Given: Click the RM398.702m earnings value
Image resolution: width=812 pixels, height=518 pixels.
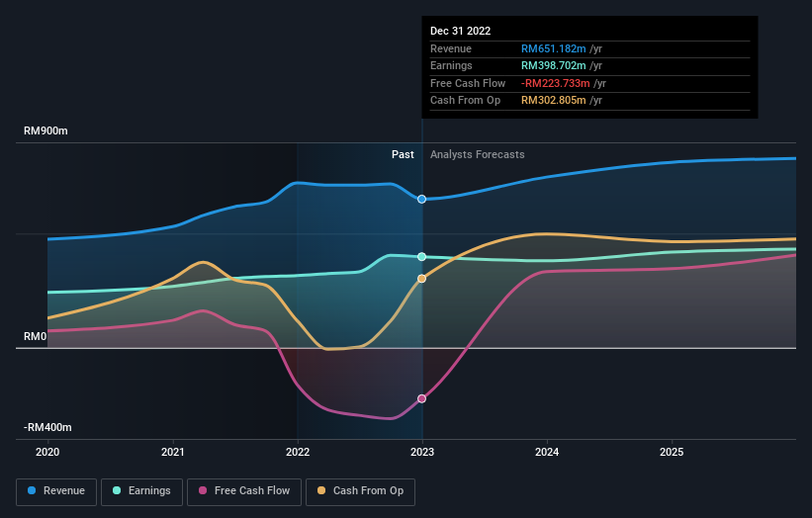Looking at the screenshot, I should (x=554, y=65).
